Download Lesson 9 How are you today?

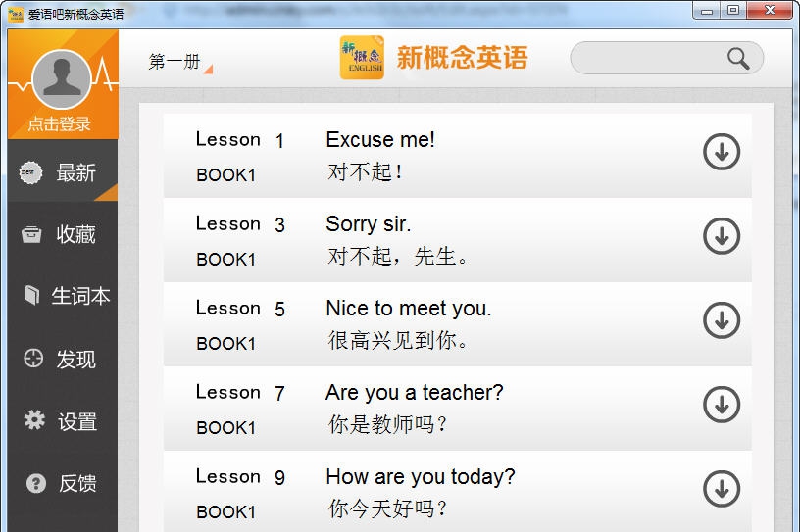(722, 489)
